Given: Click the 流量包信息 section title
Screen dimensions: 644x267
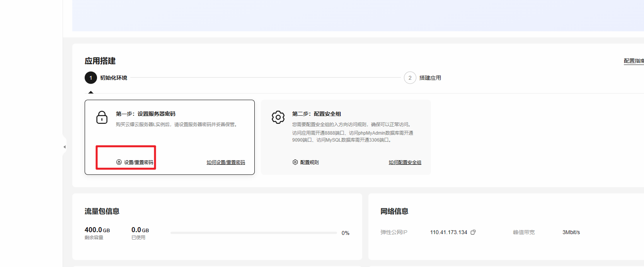Looking at the screenshot, I should 102,211.
